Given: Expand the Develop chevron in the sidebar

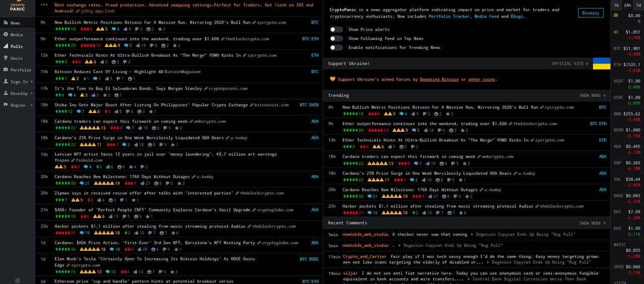Looking at the screenshot, I should coord(31,93).
